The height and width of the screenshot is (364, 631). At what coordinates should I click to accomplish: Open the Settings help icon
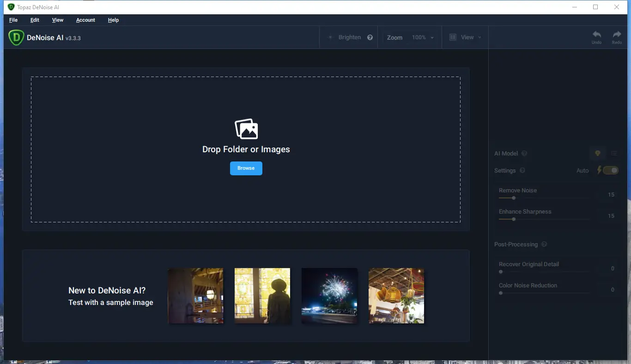[522, 170]
